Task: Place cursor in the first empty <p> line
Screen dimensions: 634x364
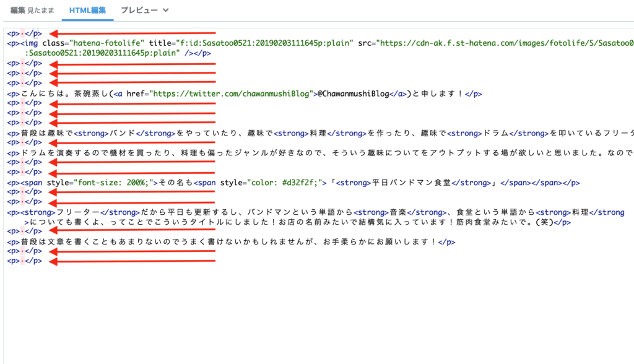Action: tap(24, 33)
